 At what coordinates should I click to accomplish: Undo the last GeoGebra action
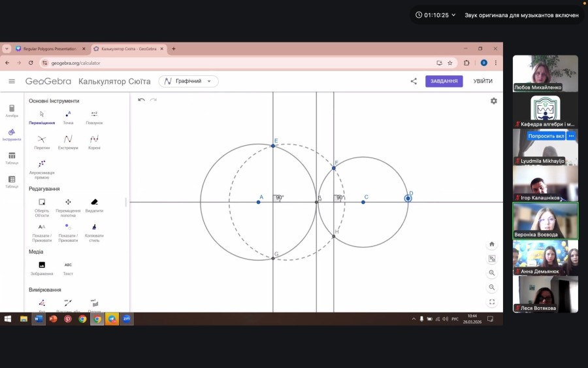coord(141,100)
